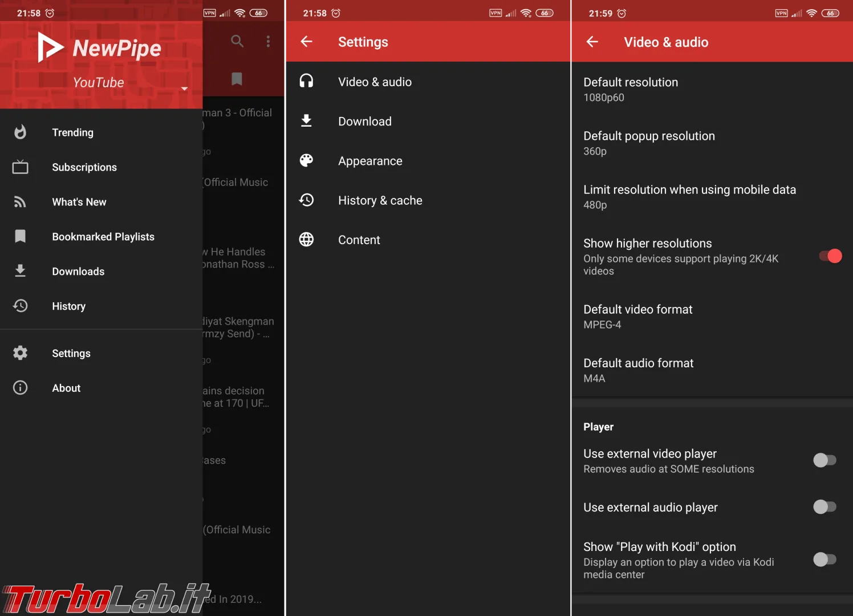Select Subscriptions in the navigation drawer

point(101,167)
